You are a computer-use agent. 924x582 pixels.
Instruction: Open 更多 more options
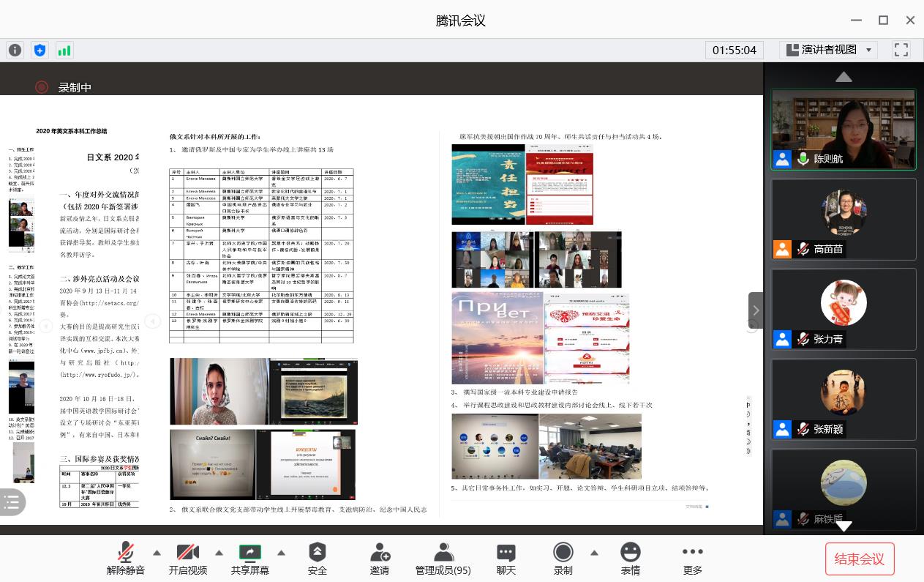coord(692,559)
